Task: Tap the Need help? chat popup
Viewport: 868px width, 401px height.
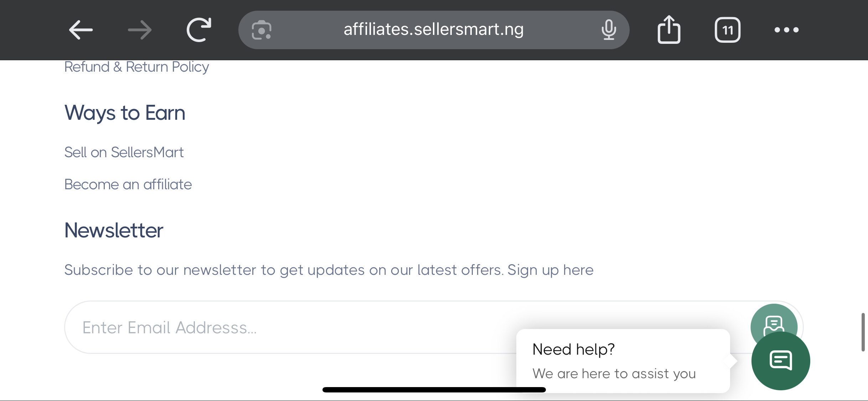Action: tap(623, 361)
